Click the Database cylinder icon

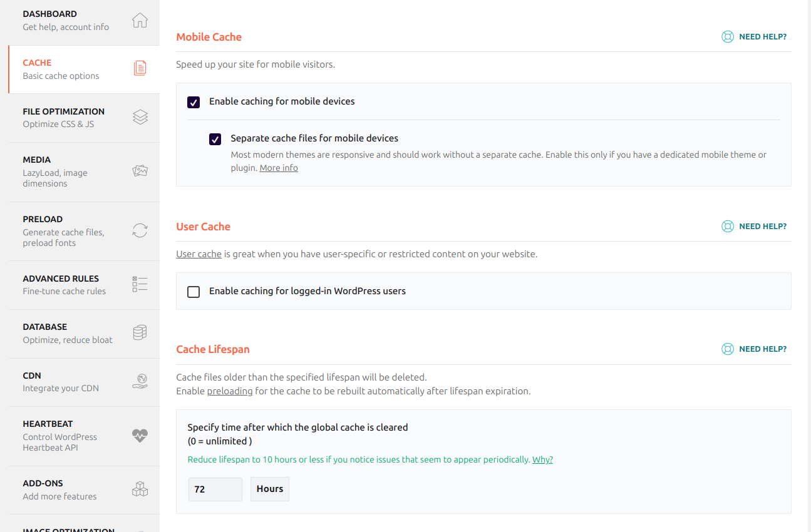[x=140, y=333]
